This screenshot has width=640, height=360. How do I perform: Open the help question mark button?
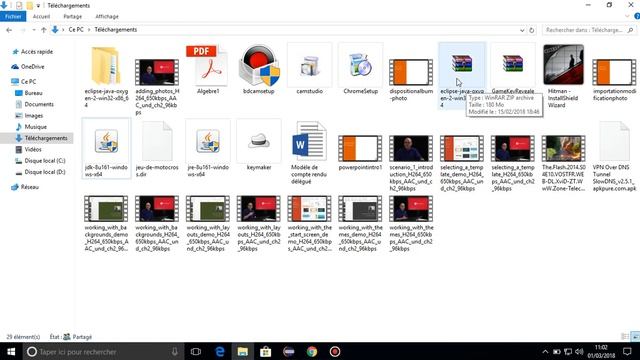(636, 16)
